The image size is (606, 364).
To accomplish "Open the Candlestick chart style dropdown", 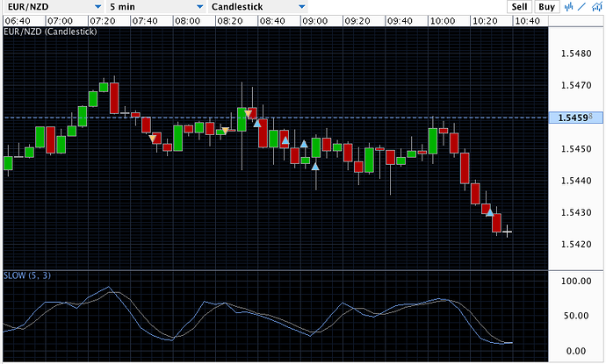I will pyautogui.click(x=258, y=6).
